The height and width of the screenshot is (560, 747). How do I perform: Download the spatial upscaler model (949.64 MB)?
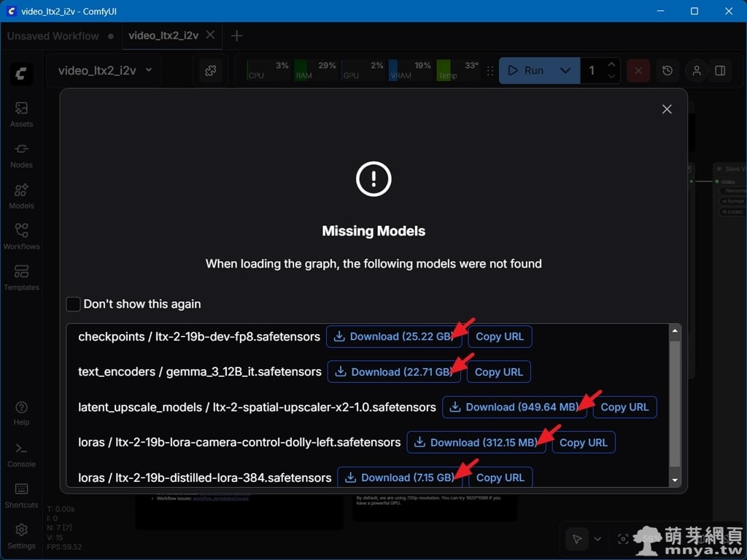[x=514, y=407]
